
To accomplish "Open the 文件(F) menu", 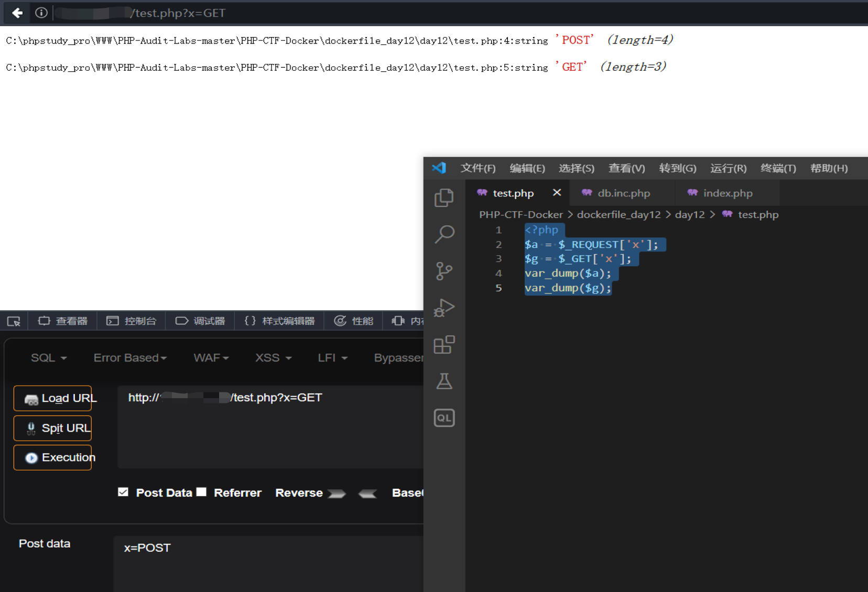I will pyautogui.click(x=478, y=168).
